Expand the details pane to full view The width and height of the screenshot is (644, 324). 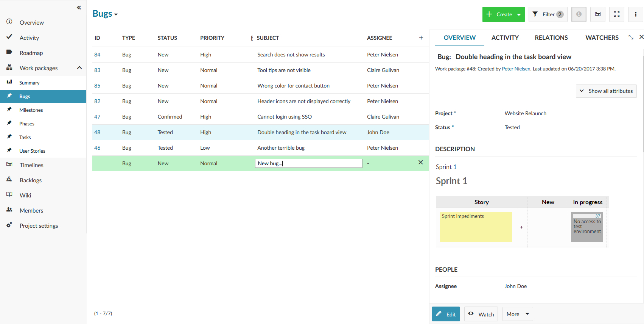coord(631,37)
